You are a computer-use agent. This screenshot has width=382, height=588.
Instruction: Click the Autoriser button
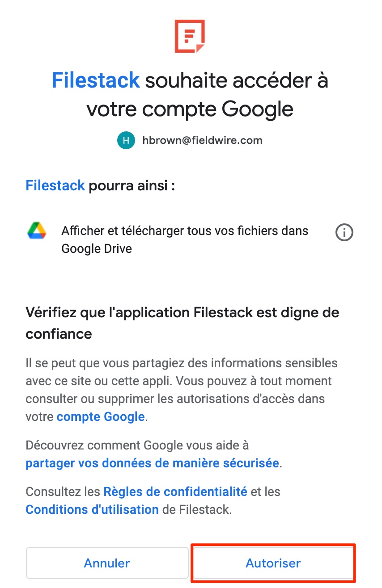pos(273,563)
